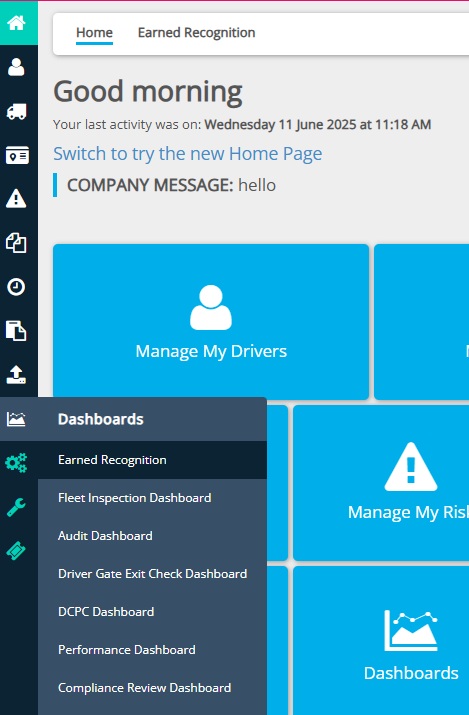The height and width of the screenshot is (715, 469).
Task: Open Driver Gate Exit Check Dashboard
Action: 152,574
